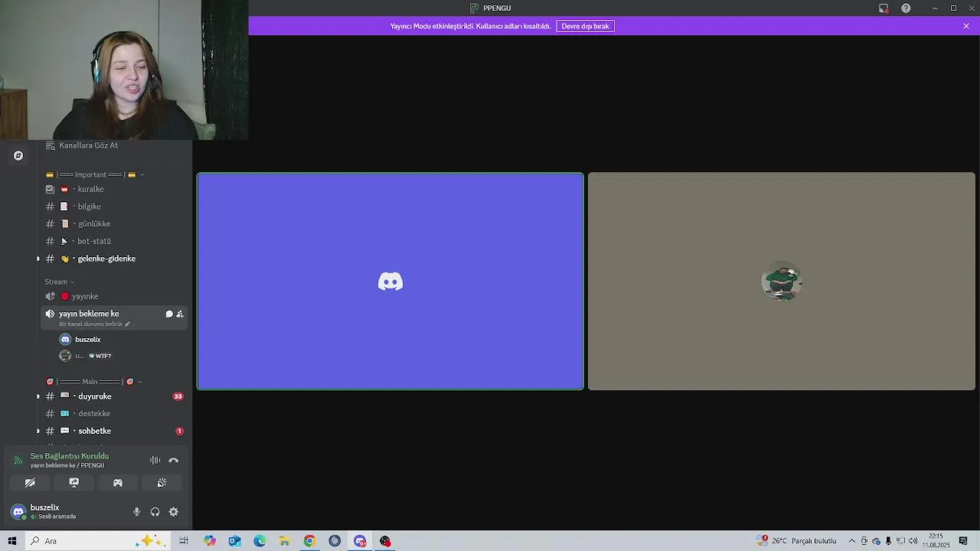Expand threads arrow beside duyuruke
Viewport: 980px width, 551px height.
38,396
